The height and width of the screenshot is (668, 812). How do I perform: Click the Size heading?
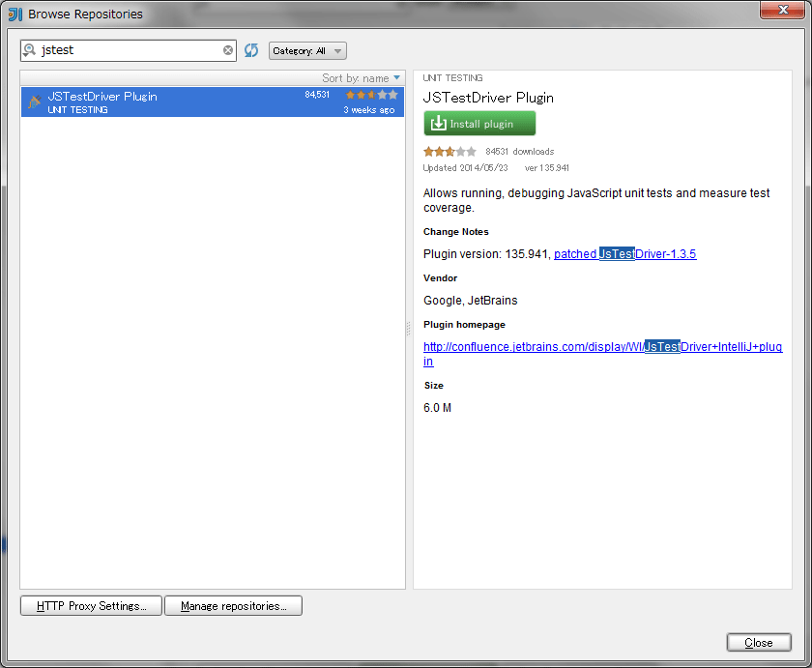coord(434,386)
